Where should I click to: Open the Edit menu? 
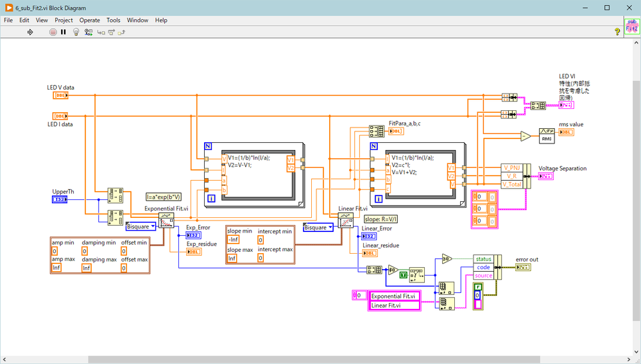tap(24, 20)
